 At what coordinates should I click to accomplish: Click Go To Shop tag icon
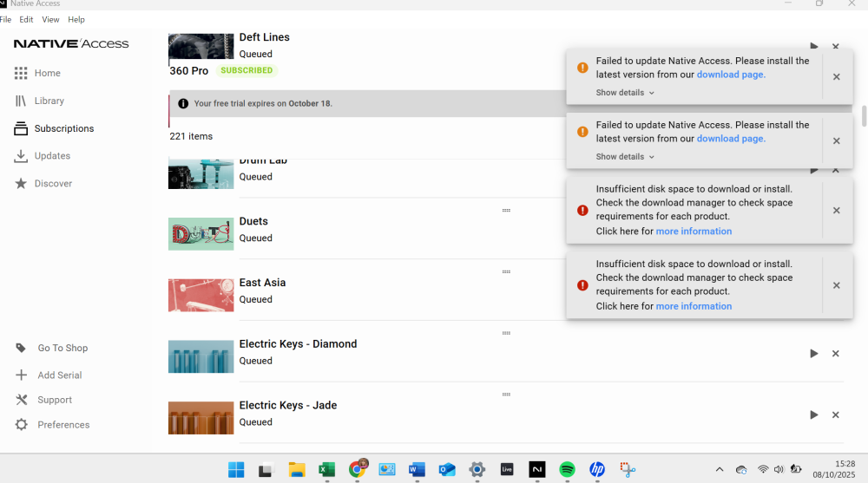(x=21, y=348)
